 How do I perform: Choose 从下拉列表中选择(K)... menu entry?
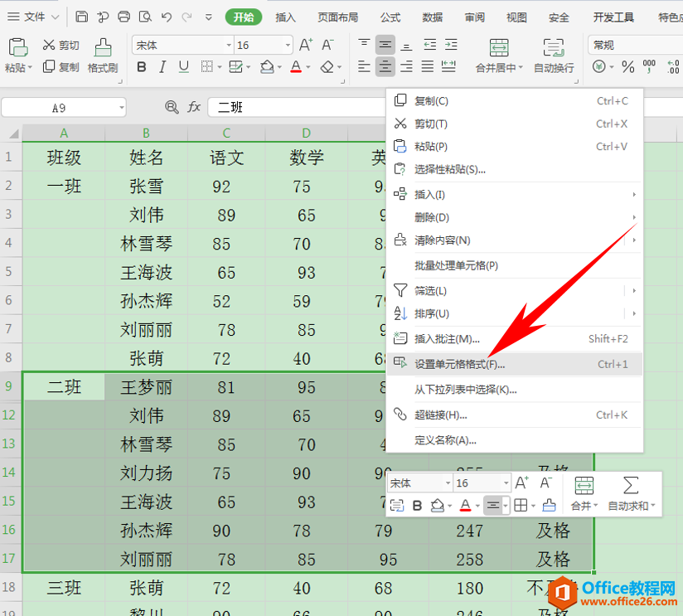coord(514,390)
